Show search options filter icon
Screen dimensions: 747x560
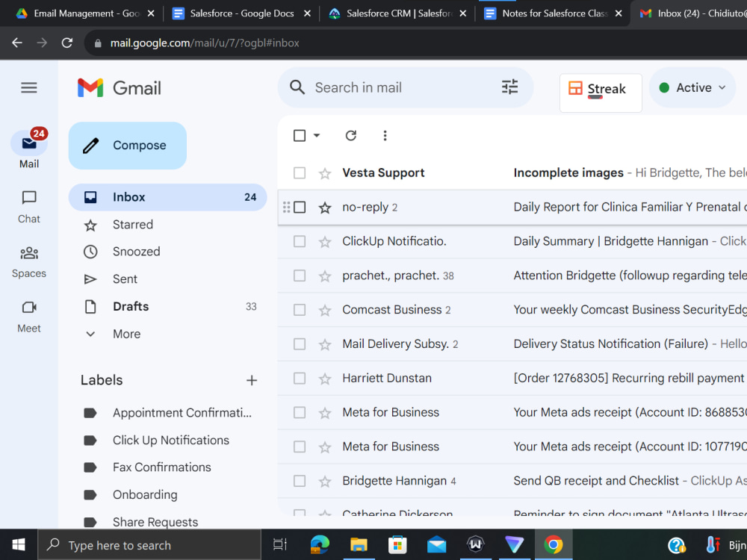pos(509,87)
